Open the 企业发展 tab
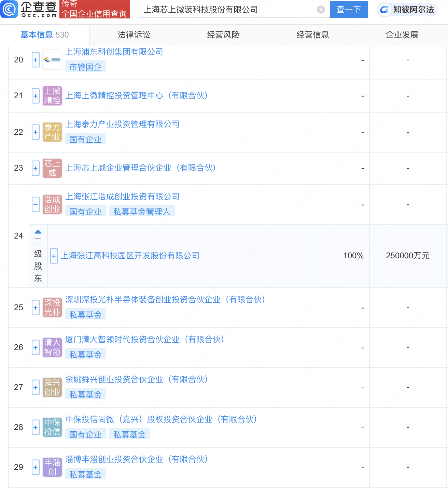The width and height of the screenshot is (448, 488). 402,35
